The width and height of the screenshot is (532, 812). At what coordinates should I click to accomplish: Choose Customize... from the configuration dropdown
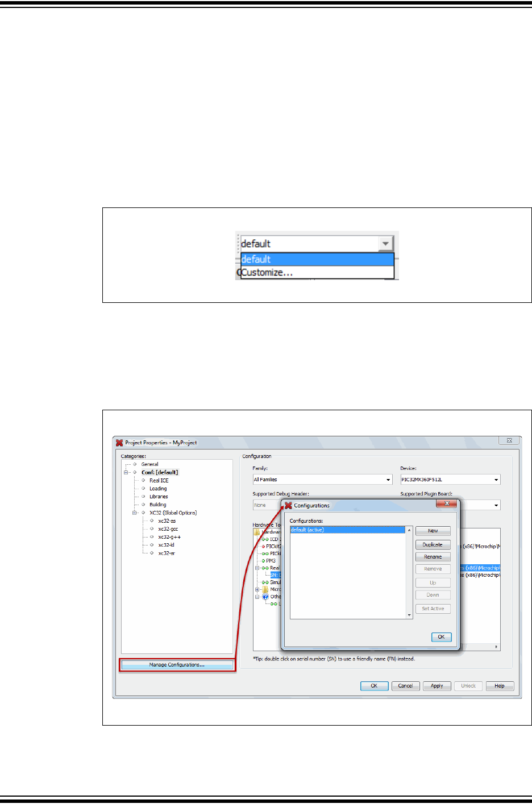[317, 272]
